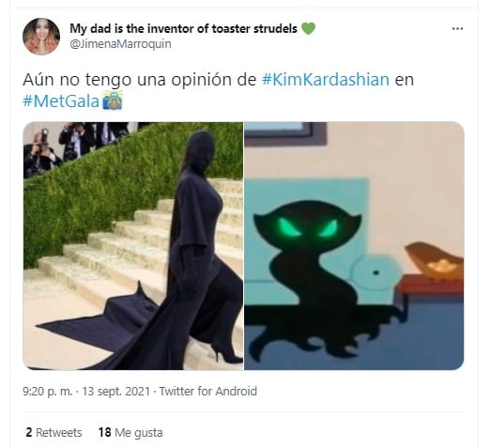Screen dimensions: 491x448
Task: Open the Twitter for Android source link
Action: 208,392
